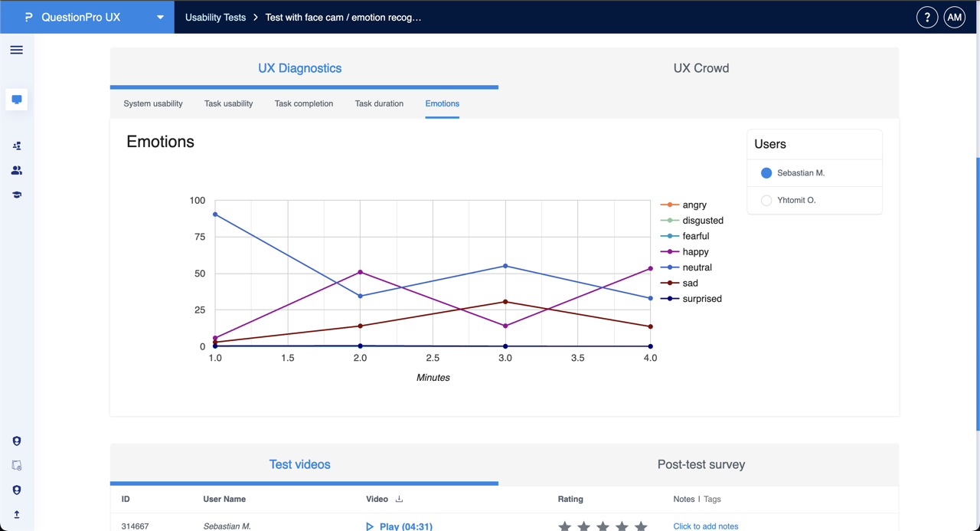The image size is (980, 531).
Task: Expand the QuestionPro UX product dropdown
Action: point(160,17)
